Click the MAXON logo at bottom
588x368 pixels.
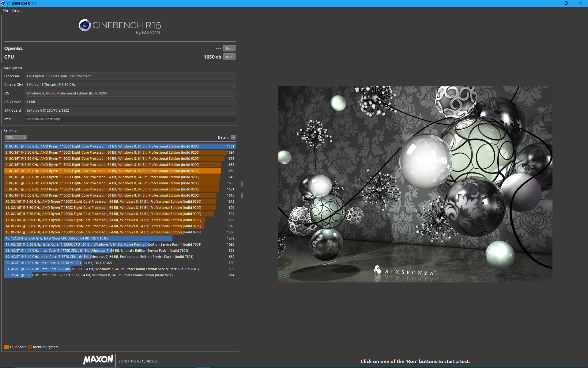(98, 359)
